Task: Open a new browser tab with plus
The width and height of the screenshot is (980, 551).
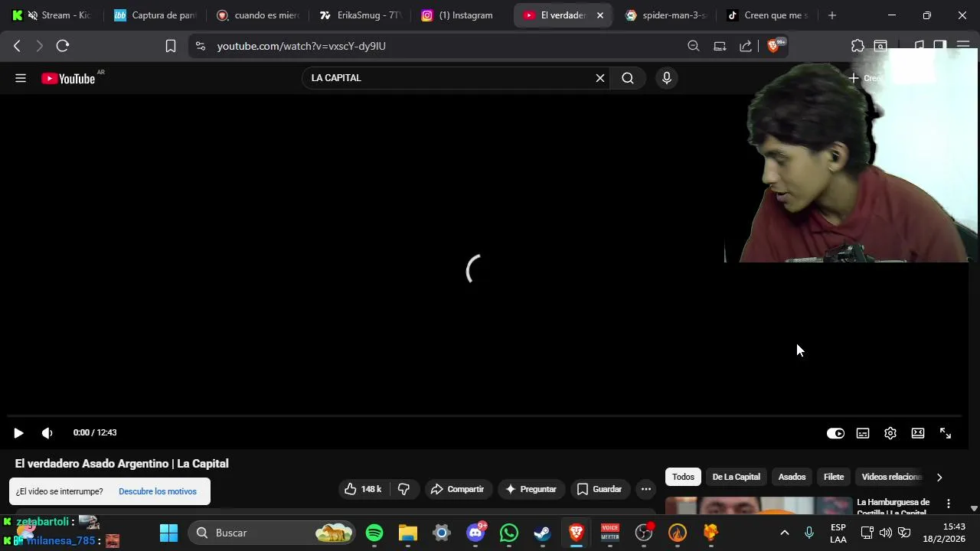Action: pyautogui.click(x=832, y=15)
